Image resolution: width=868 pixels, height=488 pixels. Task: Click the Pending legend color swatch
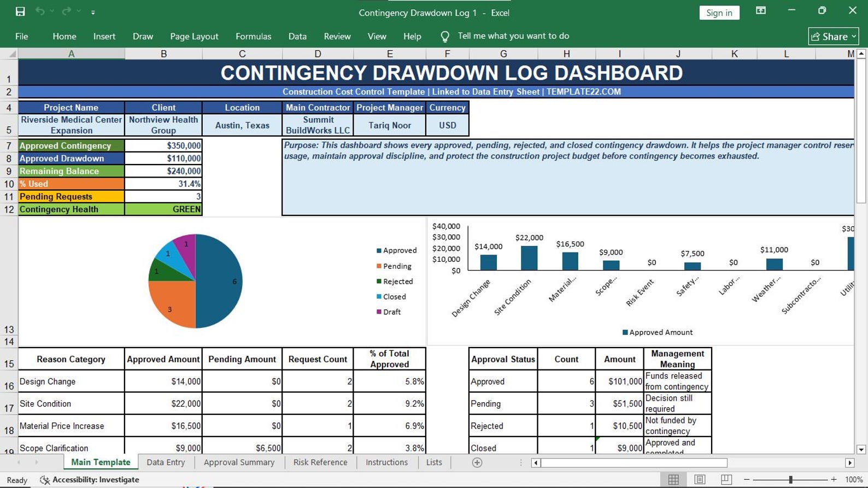[379, 266]
